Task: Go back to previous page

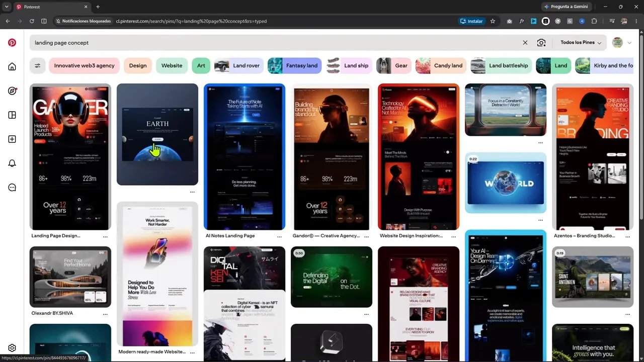Action: point(8,21)
